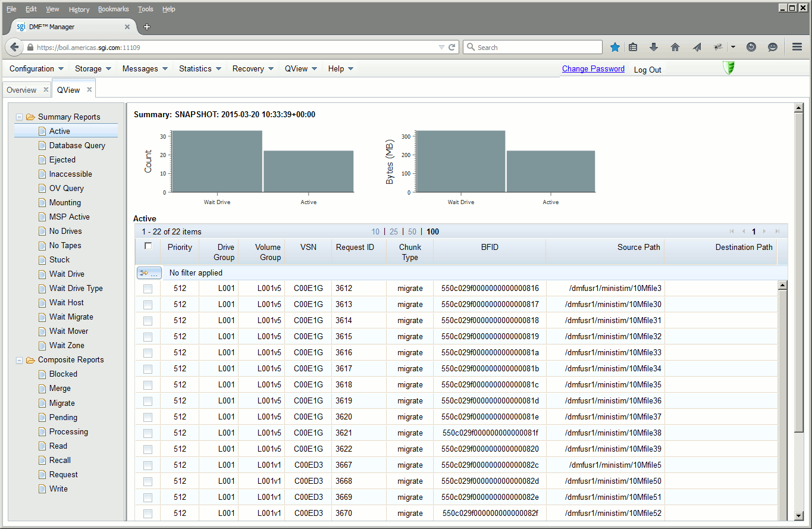Check the row with Request ID 3615
The image size is (812, 529).
(148, 337)
